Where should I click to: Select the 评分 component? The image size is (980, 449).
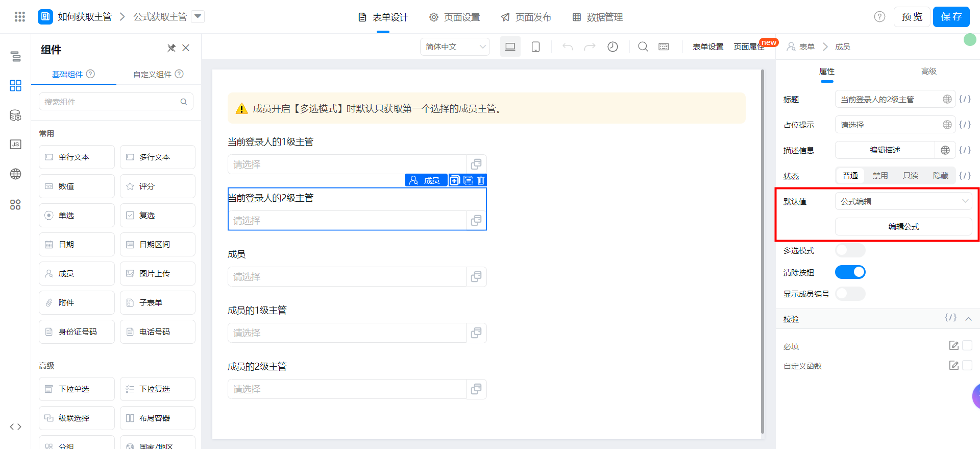(158, 186)
